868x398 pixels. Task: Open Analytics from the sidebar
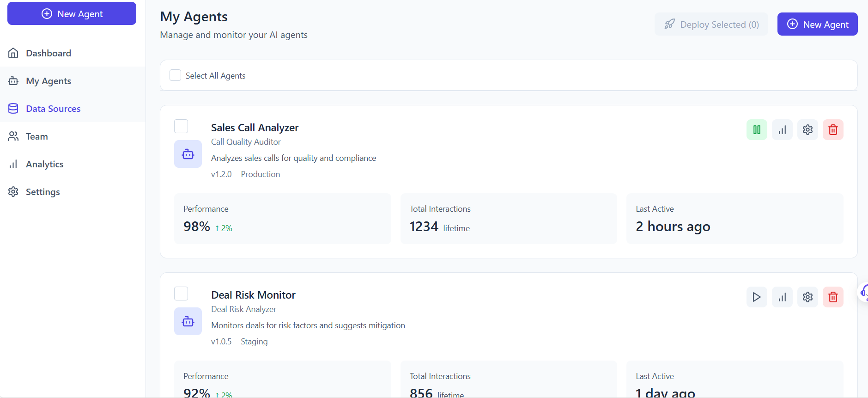tap(44, 164)
